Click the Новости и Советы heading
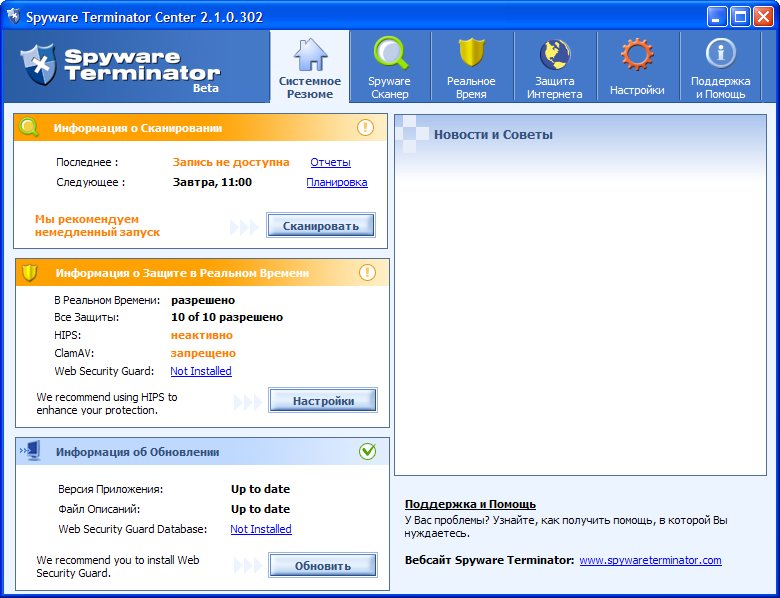The width and height of the screenshot is (780, 598). tap(493, 134)
